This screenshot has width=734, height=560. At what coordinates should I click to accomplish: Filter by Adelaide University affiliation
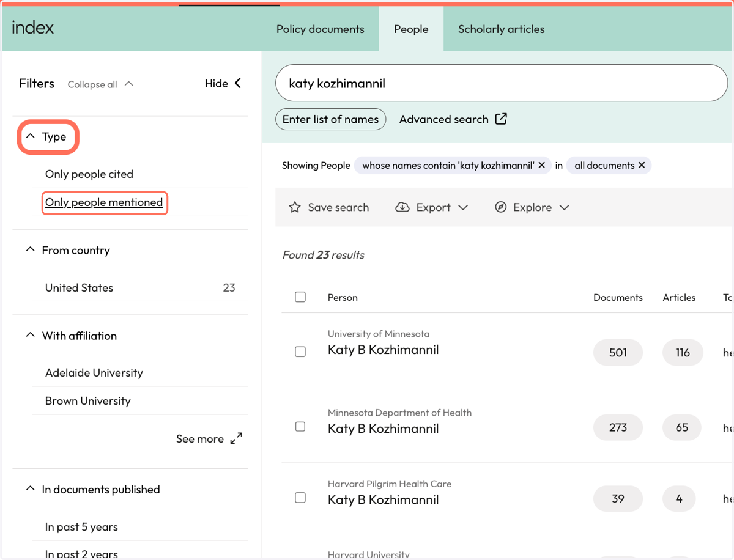[94, 373]
